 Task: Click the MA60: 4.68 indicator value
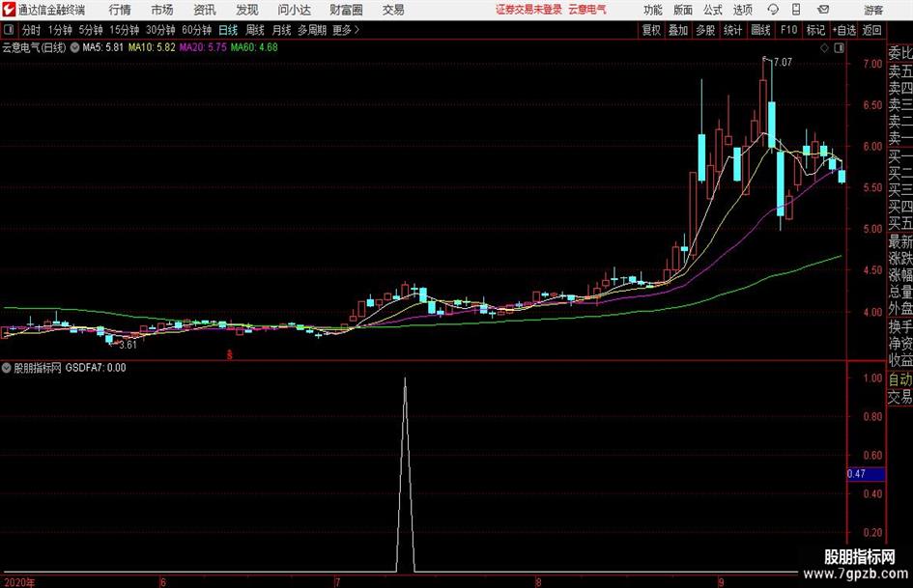pyautogui.click(x=254, y=47)
